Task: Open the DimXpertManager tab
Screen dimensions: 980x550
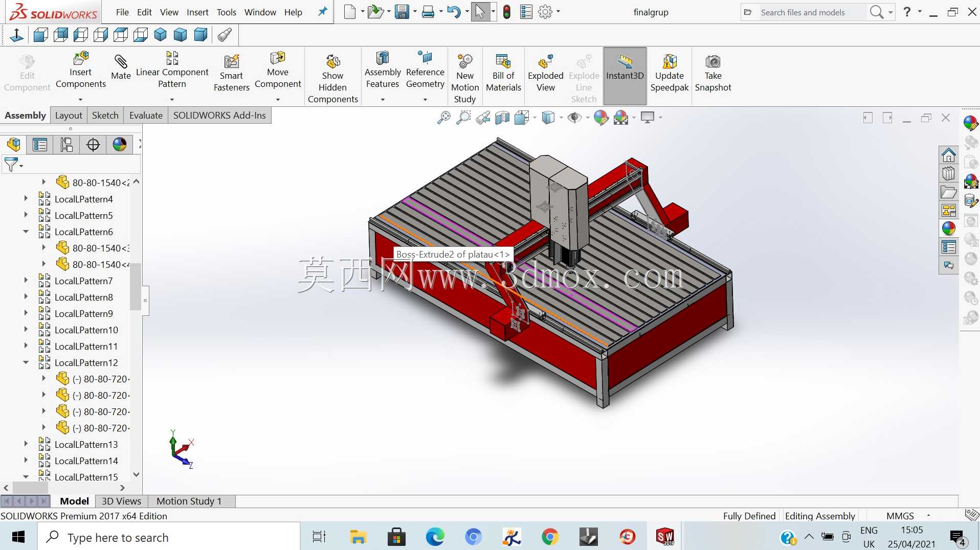Action: pos(93,145)
